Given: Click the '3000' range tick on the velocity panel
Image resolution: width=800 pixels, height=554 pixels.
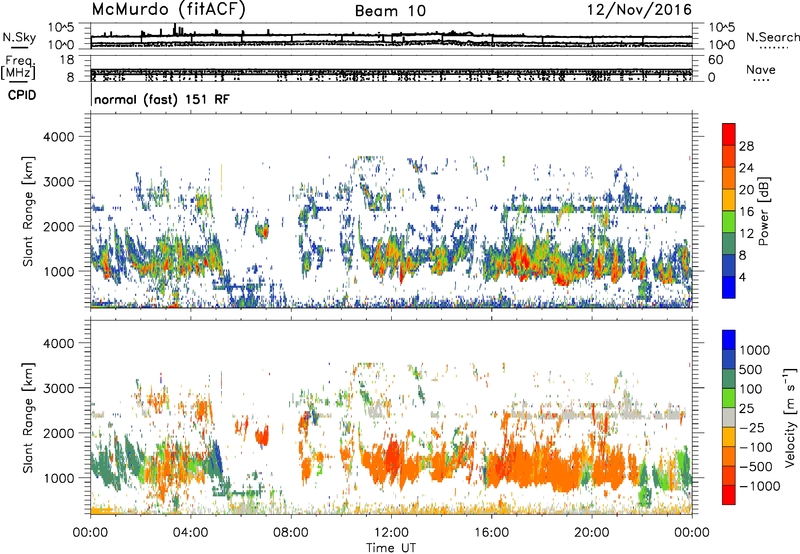Looking at the screenshot, I should [x=58, y=388].
